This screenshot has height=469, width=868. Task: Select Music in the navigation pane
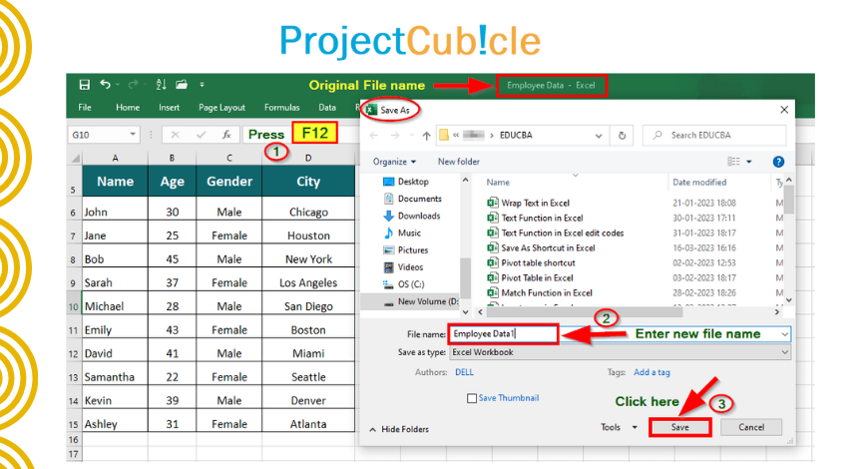(x=402, y=234)
